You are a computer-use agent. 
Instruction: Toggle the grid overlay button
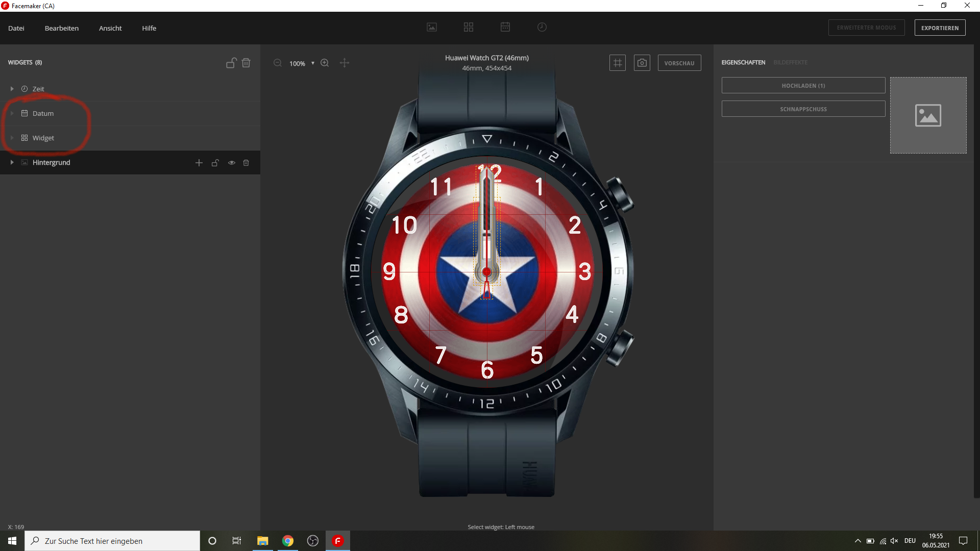618,63
